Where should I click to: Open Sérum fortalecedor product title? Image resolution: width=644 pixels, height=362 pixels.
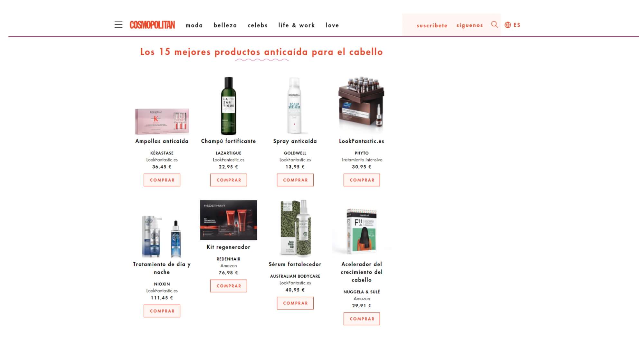tap(295, 264)
